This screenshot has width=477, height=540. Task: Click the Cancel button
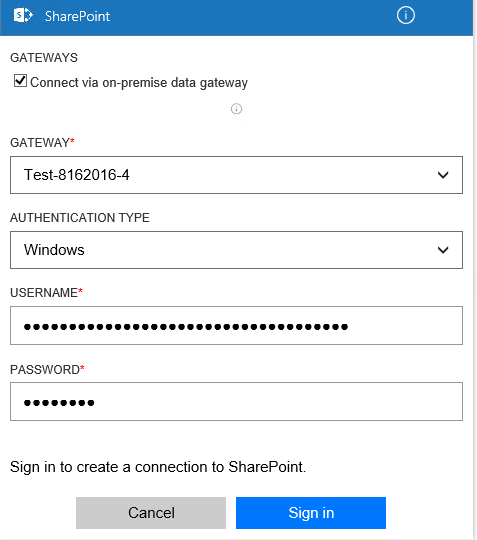151,513
